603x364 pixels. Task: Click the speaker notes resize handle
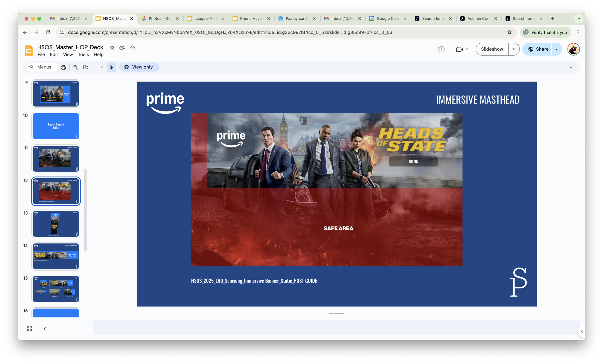click(336, 313)
